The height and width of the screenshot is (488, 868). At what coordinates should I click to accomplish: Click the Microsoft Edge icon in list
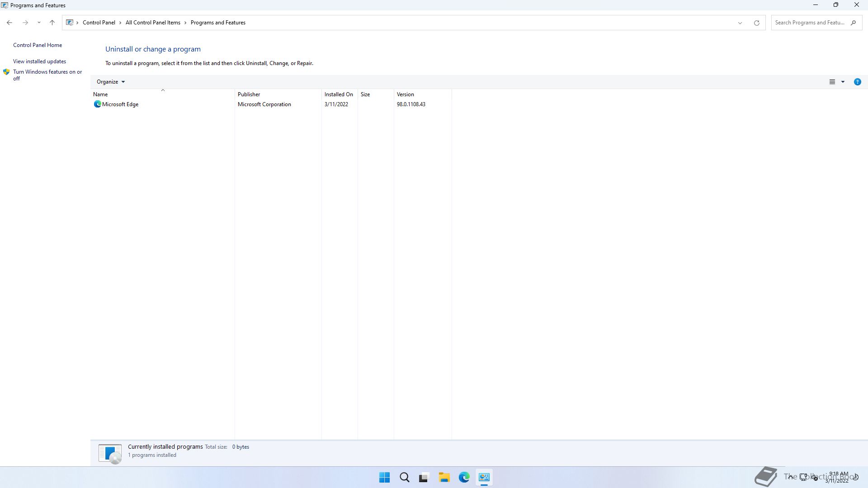click(x=97, y=104)
